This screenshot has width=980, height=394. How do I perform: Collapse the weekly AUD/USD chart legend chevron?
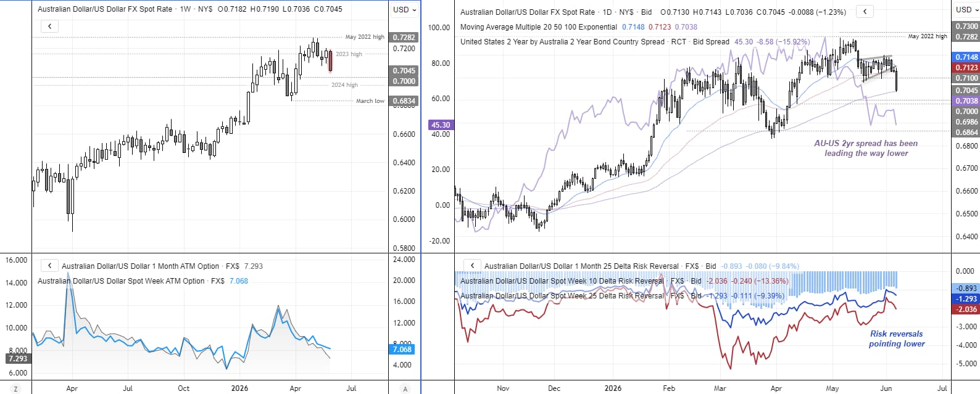click(x=50, y=26)
